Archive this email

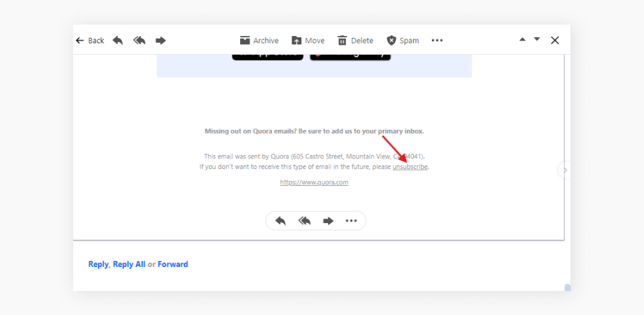pyautogui.click(x=259, y=41)
